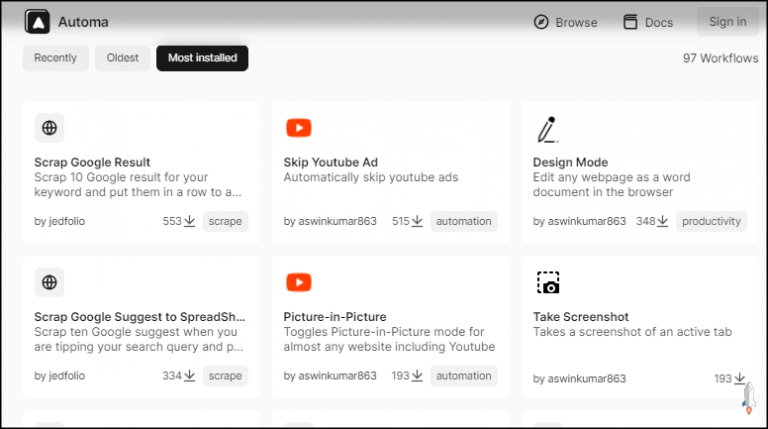This screenshot has width=768, height=429.
Task: Click the Docs book icon
Action: 630,22
